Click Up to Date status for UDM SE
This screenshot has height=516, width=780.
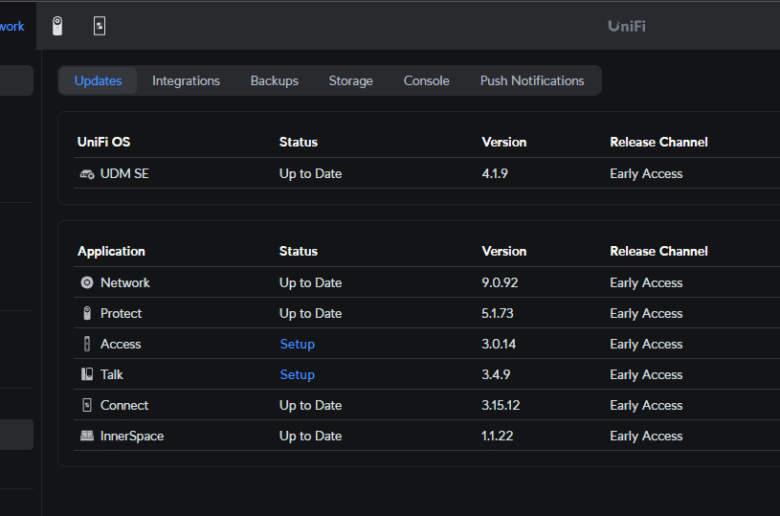pyautogui.click(x=310, y=174)
